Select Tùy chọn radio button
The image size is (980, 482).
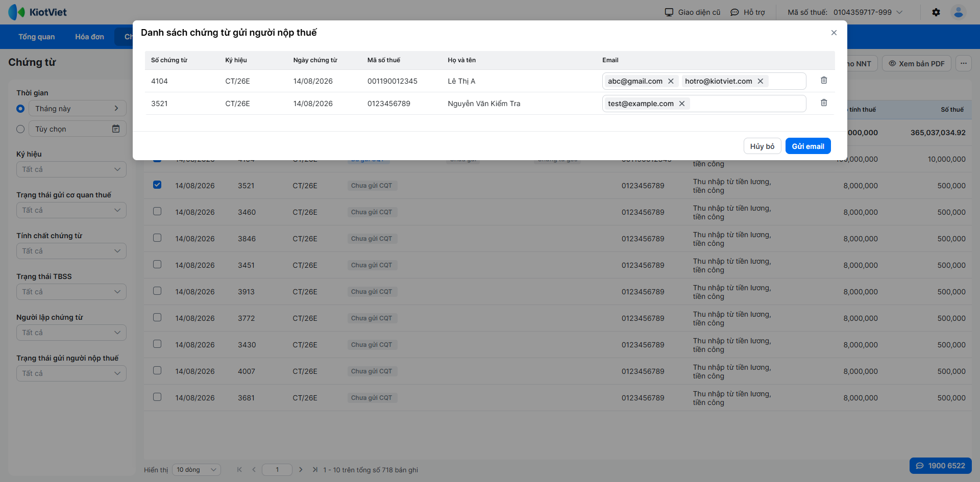[x=20, y=129]
